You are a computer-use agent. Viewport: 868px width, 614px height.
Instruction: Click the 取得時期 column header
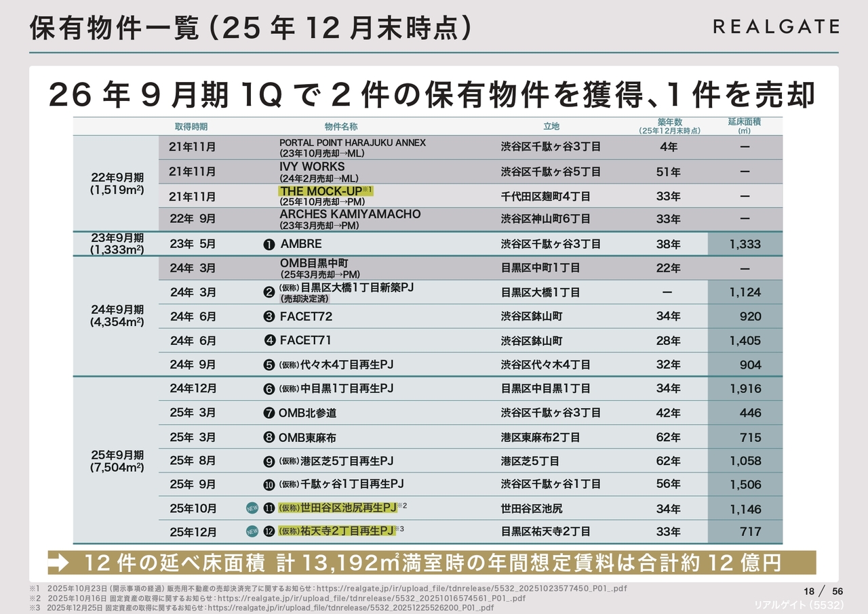pos(191,127)
